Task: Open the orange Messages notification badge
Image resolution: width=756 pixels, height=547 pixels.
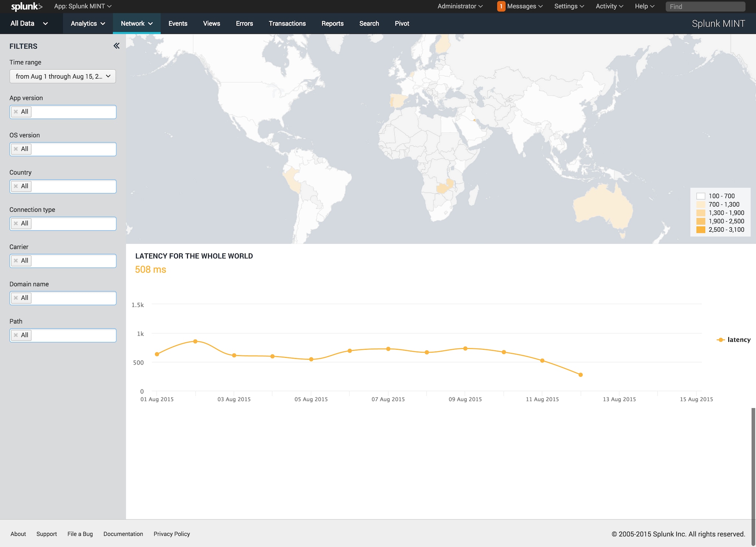Action: click(501, 6)
